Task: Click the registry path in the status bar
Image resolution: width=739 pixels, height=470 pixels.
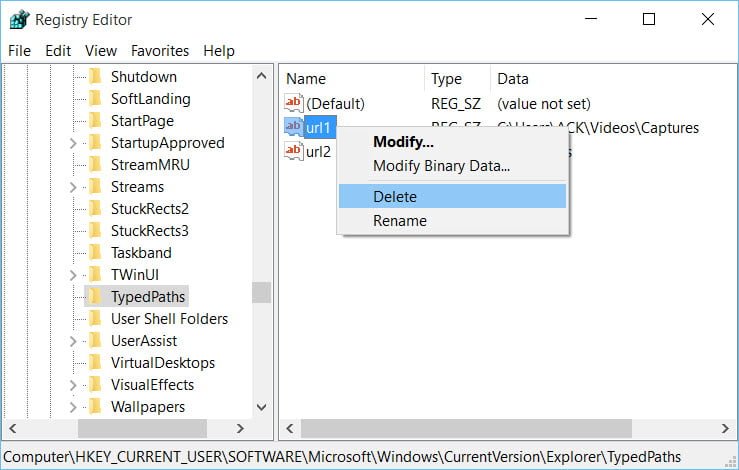Action: point(342,457)
